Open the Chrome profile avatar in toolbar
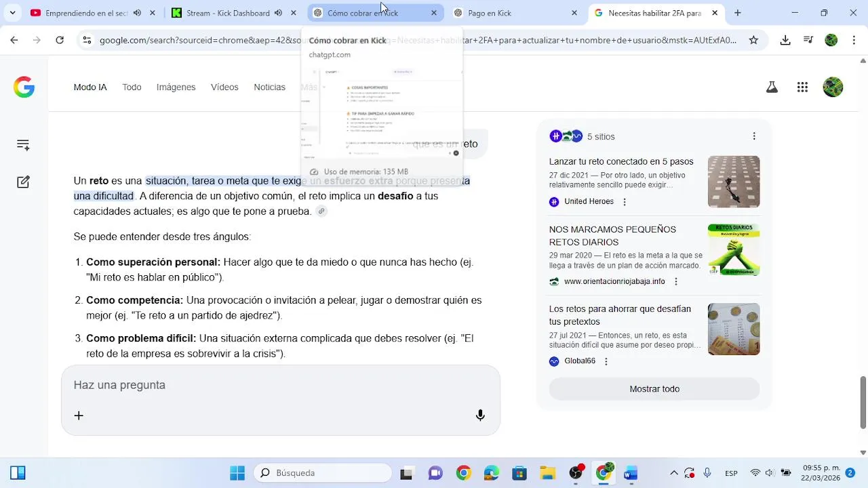Screen dimensions: 868x488 coord(831,40)
